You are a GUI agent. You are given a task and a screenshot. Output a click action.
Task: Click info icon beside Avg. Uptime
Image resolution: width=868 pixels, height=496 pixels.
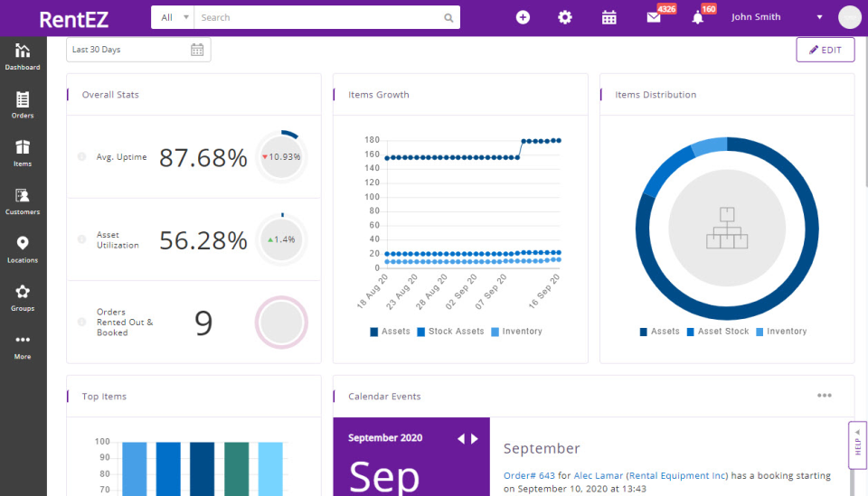[81, 157]
